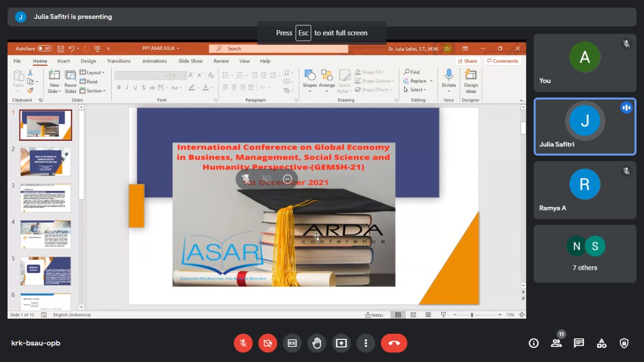Click the Reset slide button
The image size is (644, 362).
[x=89, y=82]
